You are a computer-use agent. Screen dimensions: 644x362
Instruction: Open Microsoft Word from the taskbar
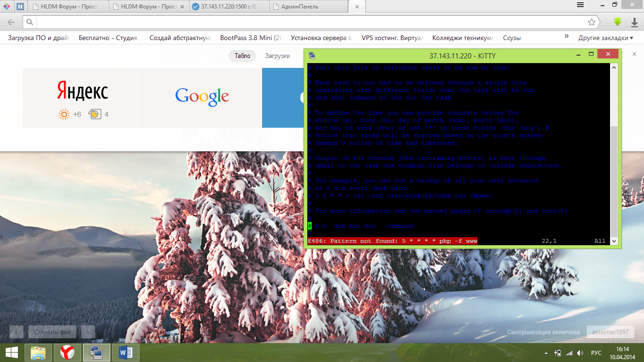(x=125, y=352)
